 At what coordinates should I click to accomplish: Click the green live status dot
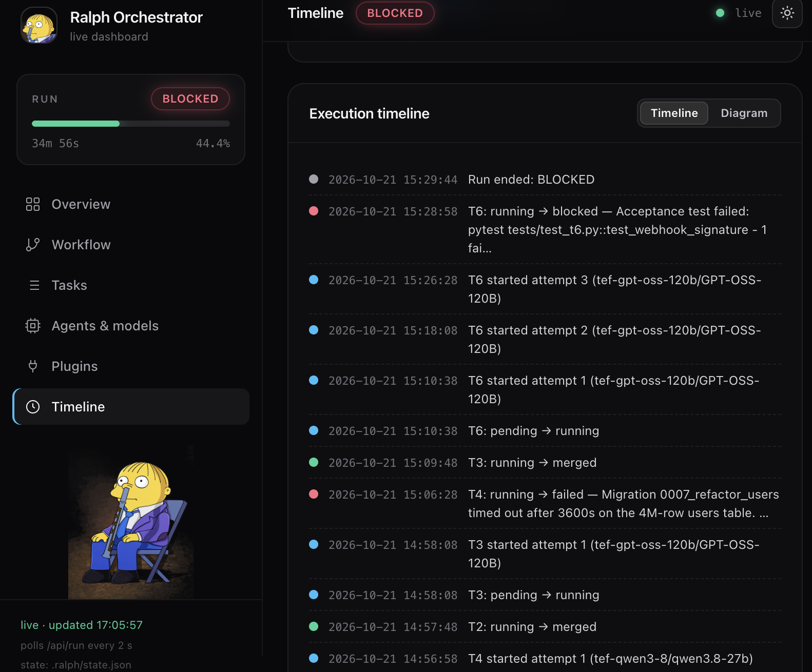pyautogui.click(x=720, y=13)
